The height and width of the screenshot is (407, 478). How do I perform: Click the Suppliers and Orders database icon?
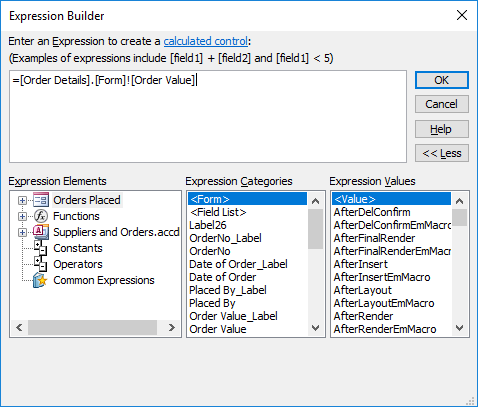coord(41,232)
